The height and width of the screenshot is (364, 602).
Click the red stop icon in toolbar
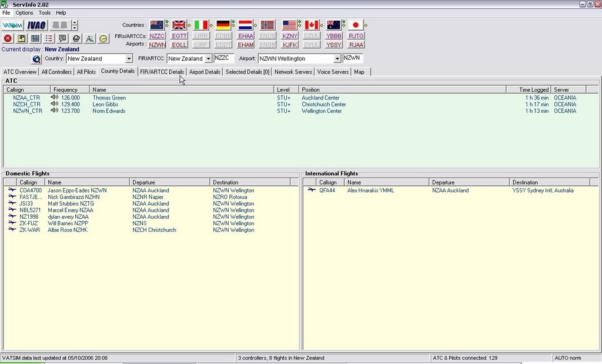click(8, 39)
